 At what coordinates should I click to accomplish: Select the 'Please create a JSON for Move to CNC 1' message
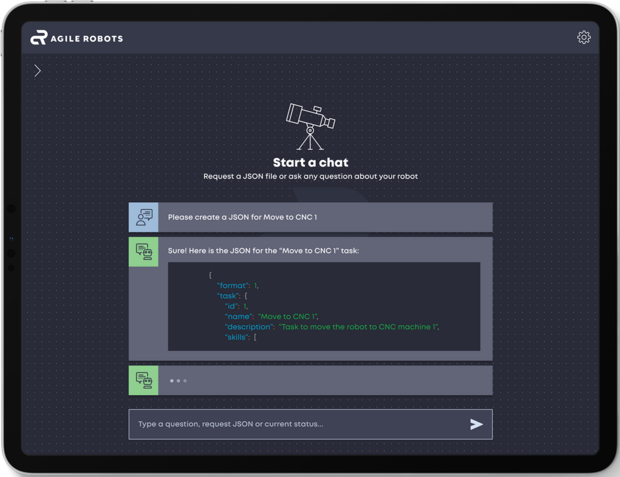coord(242,217)
